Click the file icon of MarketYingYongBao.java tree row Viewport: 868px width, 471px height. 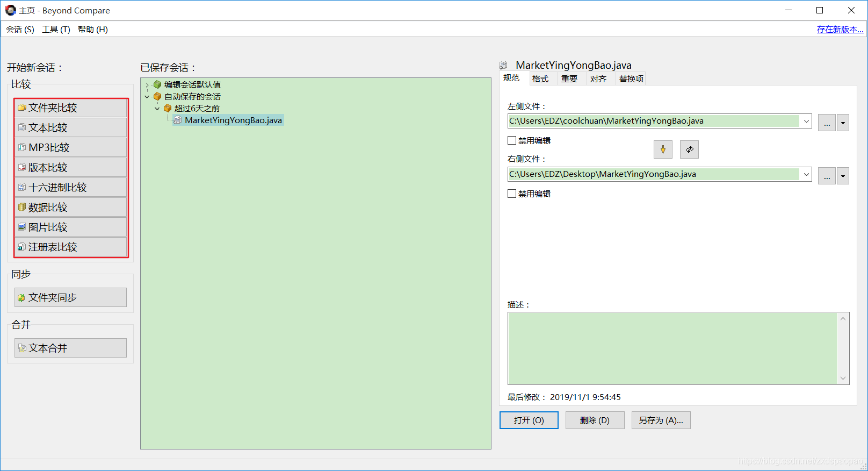(x=177, y=120)
